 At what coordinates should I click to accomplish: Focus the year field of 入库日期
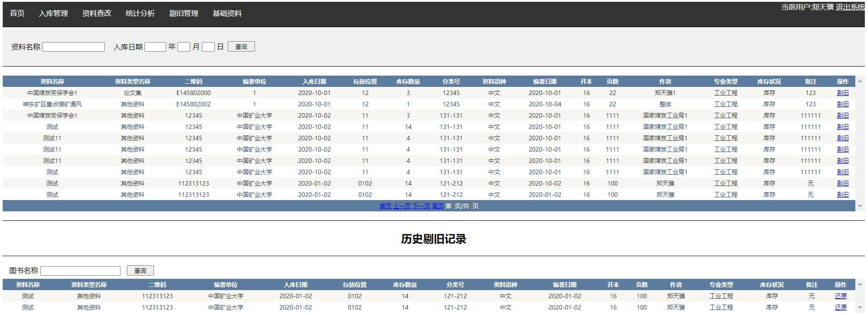click(155, 47)
